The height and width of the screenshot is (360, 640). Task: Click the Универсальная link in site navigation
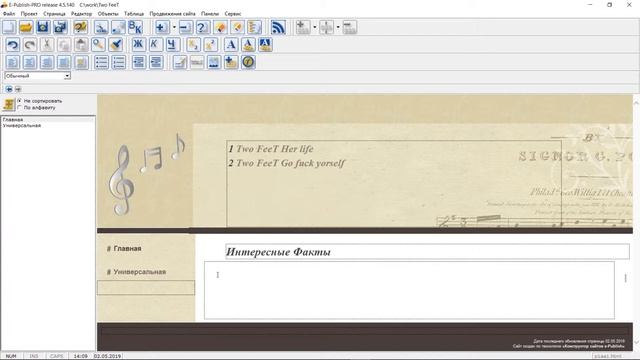pos(140,272)
